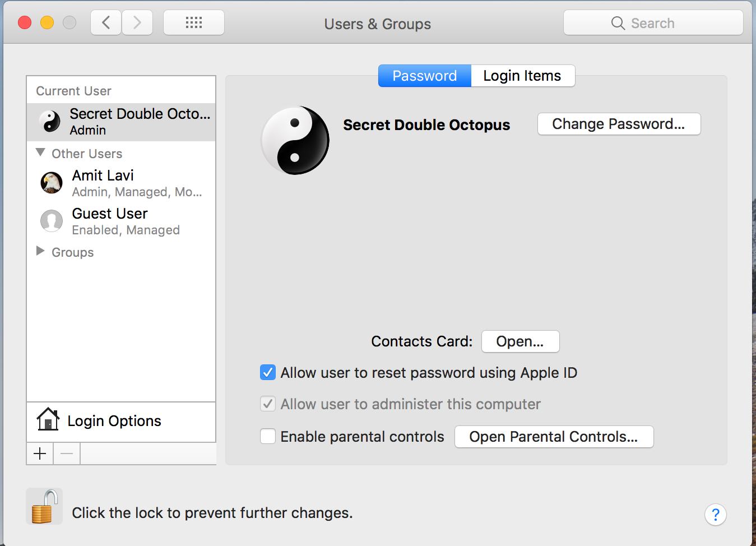Viewport: 756px width, 546px height.
Task: Click the lock status message text
Action: (x=212, y=513)
